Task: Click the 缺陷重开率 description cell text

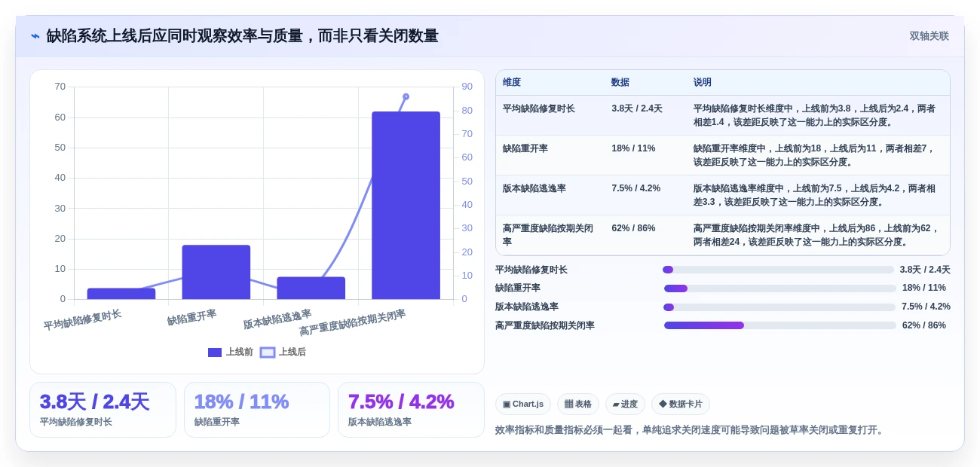Action: click(x=814, y=155)
